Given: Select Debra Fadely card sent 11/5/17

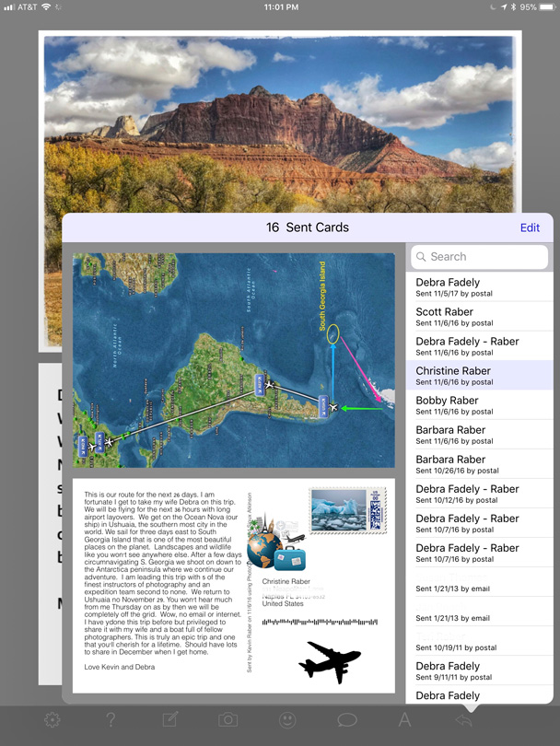Looking at the screenshot, I should pyautogui.click(x=479, y=286).
